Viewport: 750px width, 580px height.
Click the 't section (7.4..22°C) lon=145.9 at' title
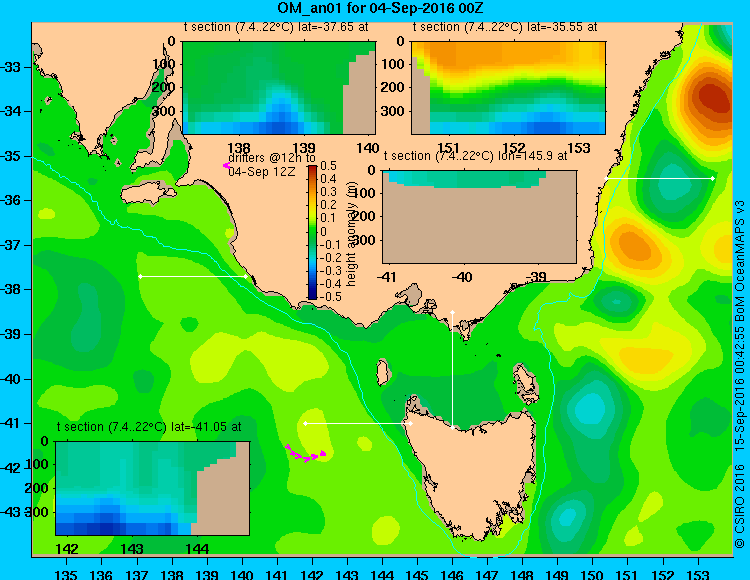click(x=475, y=156)
